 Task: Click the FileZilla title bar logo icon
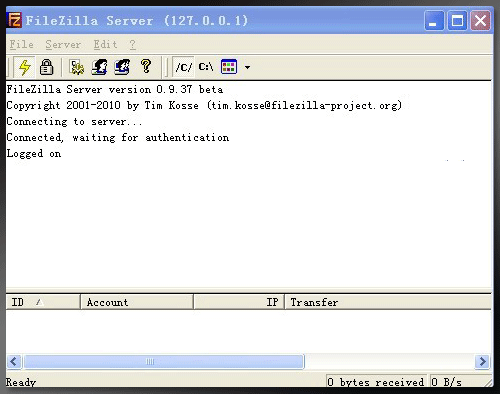[15, 20]
